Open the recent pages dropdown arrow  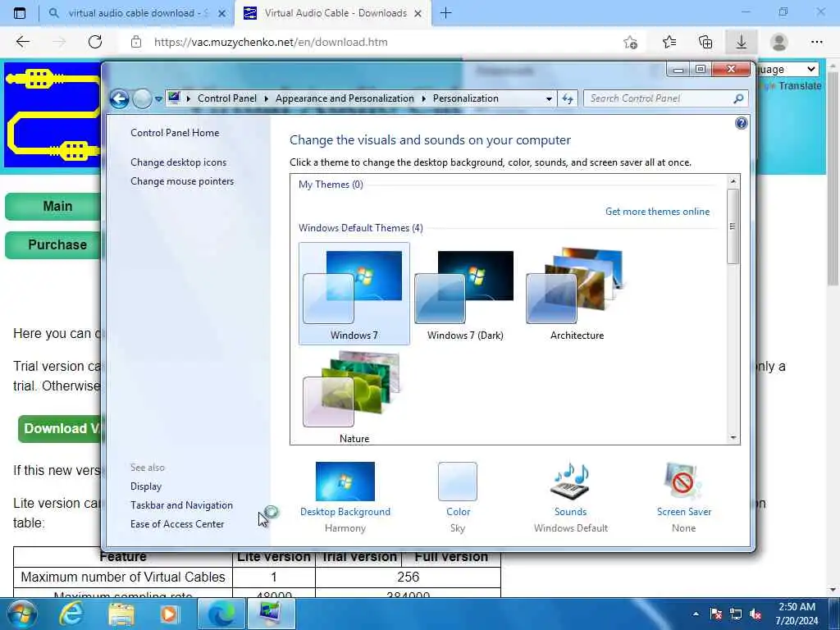(158, 99)
